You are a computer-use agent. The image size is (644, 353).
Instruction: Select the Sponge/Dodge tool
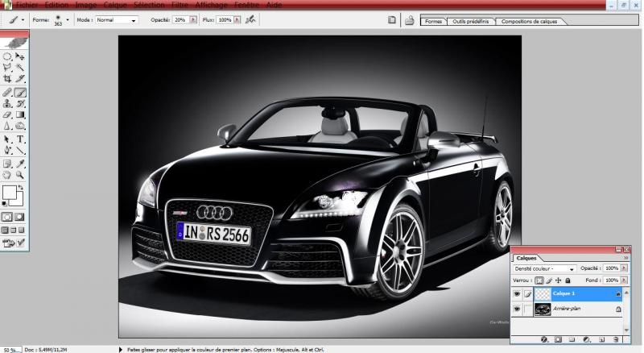19,126
